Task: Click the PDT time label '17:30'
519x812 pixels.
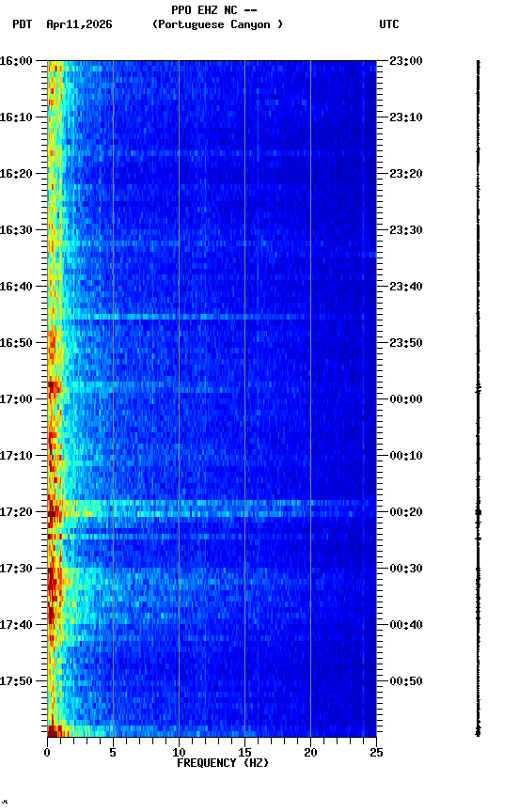Action: tap(16, 569)
